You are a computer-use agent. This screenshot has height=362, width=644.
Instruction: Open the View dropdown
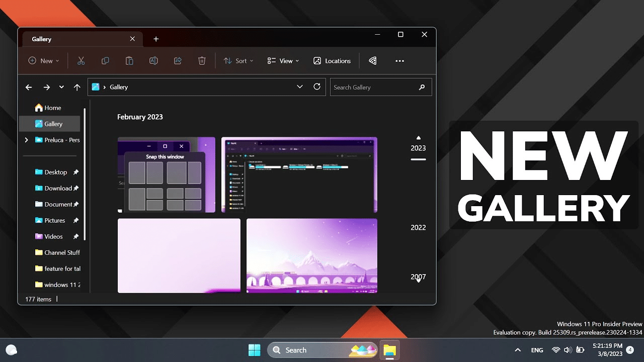pyautogui.click(x=283, y=61)
